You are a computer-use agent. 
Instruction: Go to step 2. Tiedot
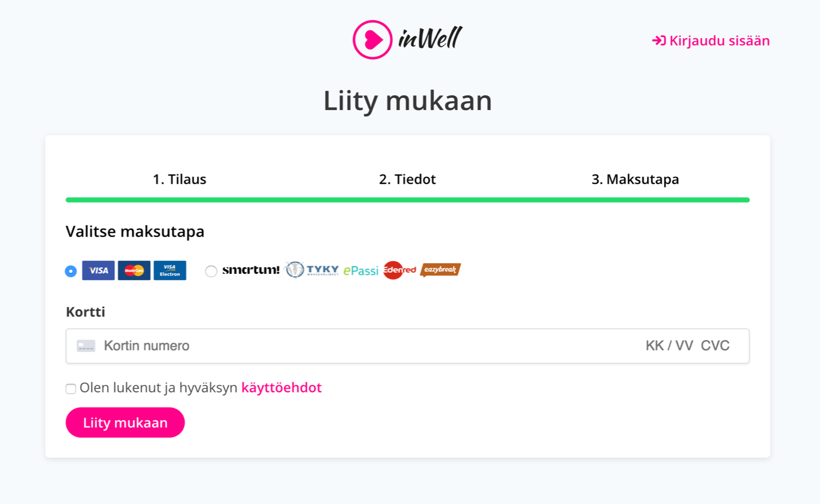(407, 179)
